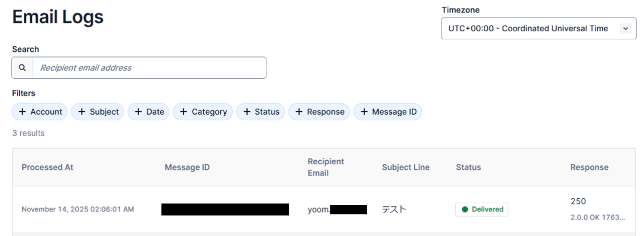This screenshot has width=644, height=236.
Task: Click plus icon on Date filter
Action: click(x=138, y=112)
